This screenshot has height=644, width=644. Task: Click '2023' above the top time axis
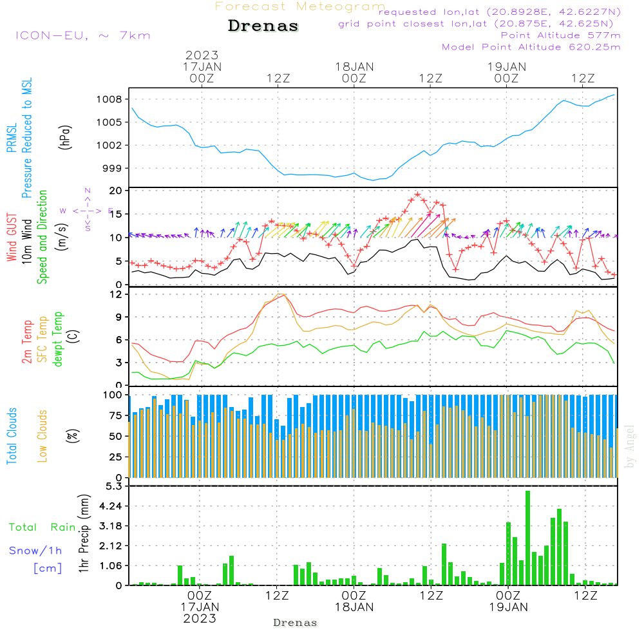[x=202, y=55]
